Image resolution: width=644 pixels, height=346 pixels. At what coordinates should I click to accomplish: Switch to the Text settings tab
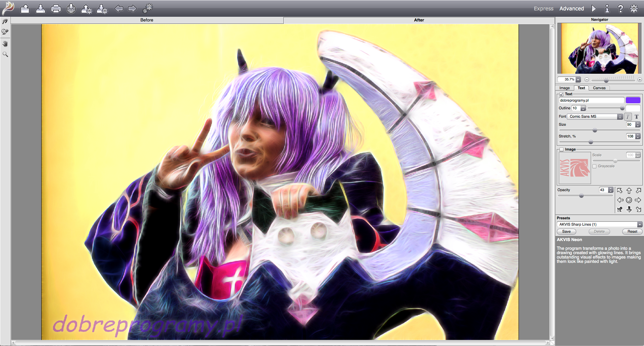pos(581,88)
